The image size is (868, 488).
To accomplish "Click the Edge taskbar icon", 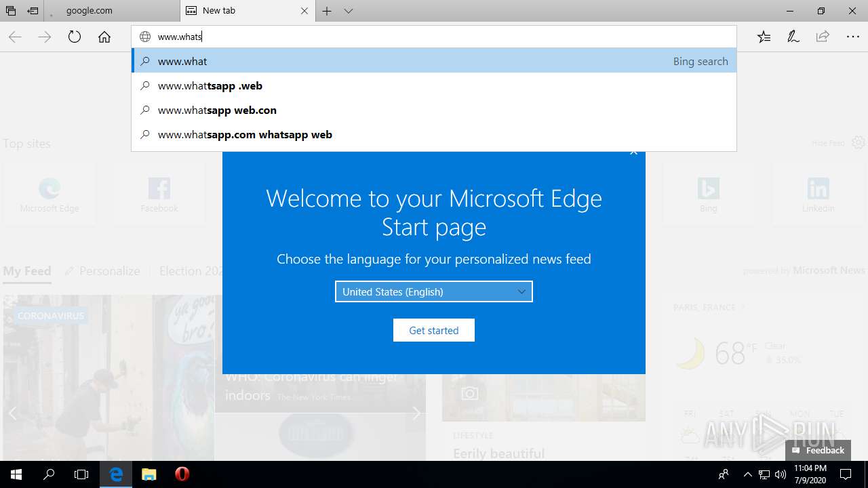I will tap(117, 474).
